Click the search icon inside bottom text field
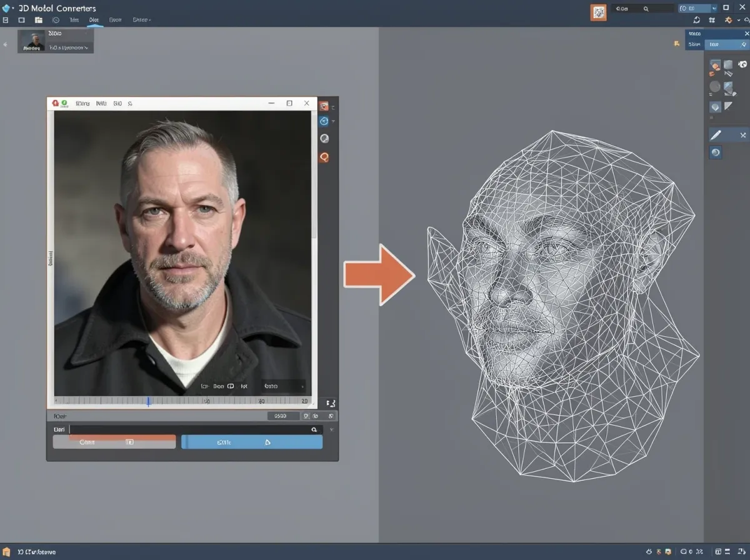This screenshot has width=750, height=560. [x=314, y=430]
